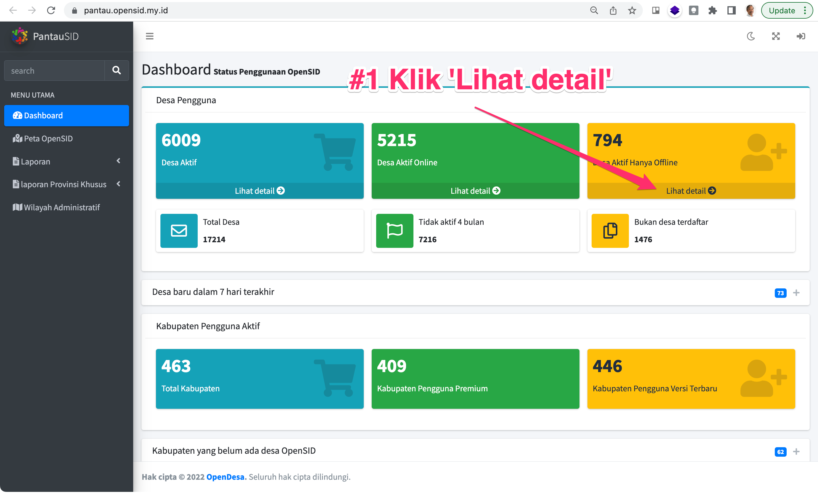The width and height of the screenshot is (818, 504).
Task: Toggle dark mode with the moon icon
Action: [751, 36]
